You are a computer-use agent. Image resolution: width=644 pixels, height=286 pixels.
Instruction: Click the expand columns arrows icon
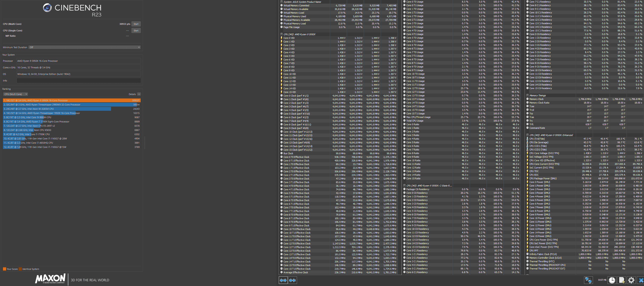point(283,280)
